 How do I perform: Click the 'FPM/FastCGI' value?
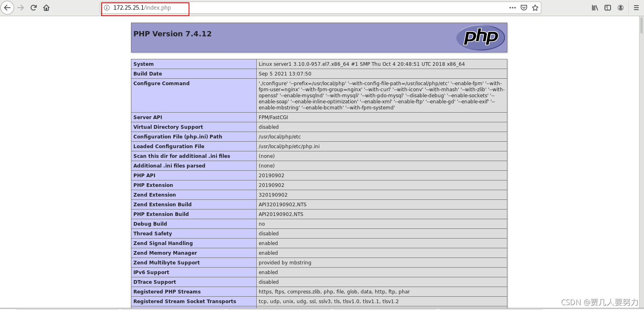273,117
